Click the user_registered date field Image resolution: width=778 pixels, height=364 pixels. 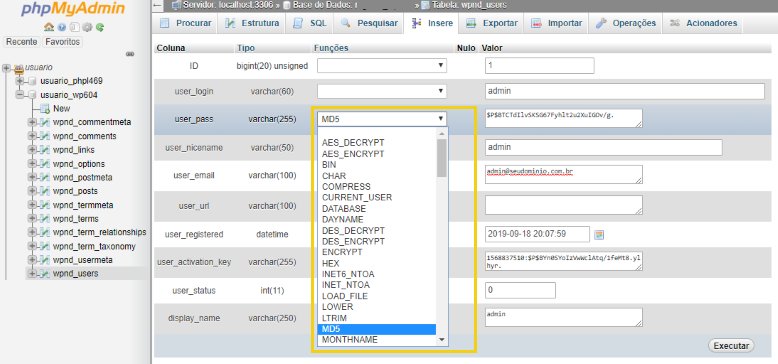(537, 234)
